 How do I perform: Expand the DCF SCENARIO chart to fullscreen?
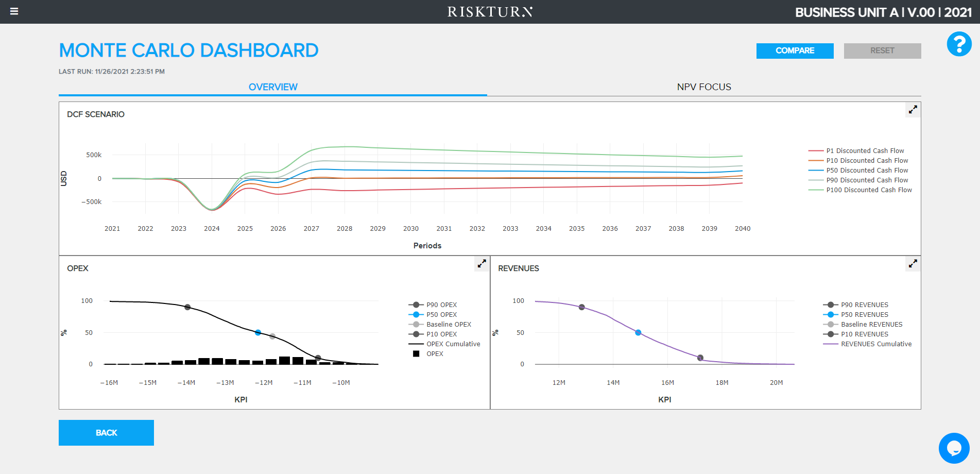point(913,109)
